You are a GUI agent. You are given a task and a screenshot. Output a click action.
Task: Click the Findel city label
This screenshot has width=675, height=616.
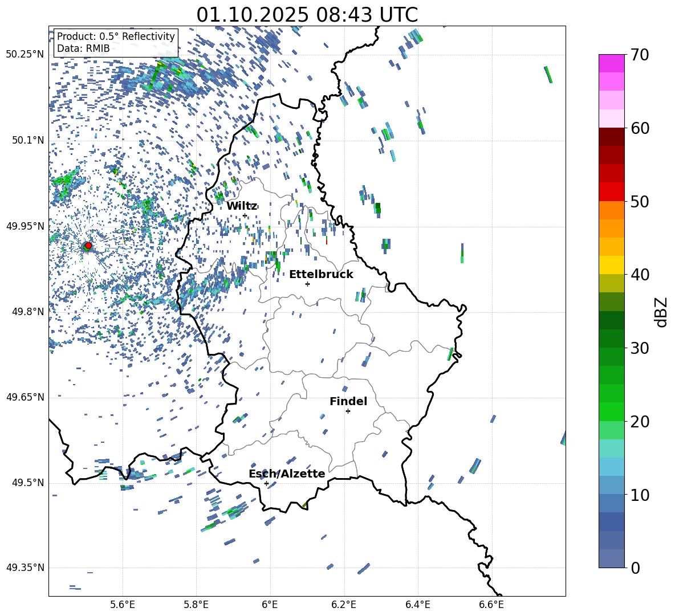coord(348,401)
